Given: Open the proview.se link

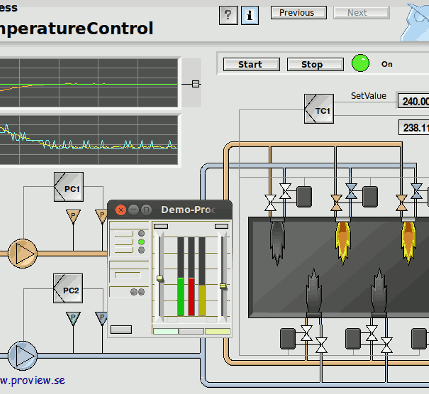Looking at the screenshot, I should (x=32, y=381).
